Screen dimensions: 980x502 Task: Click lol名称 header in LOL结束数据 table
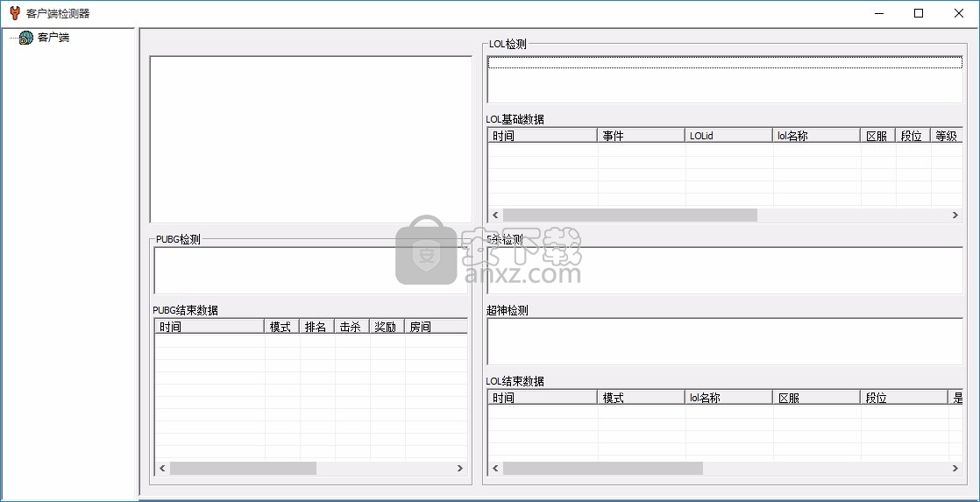click(728, 398)
